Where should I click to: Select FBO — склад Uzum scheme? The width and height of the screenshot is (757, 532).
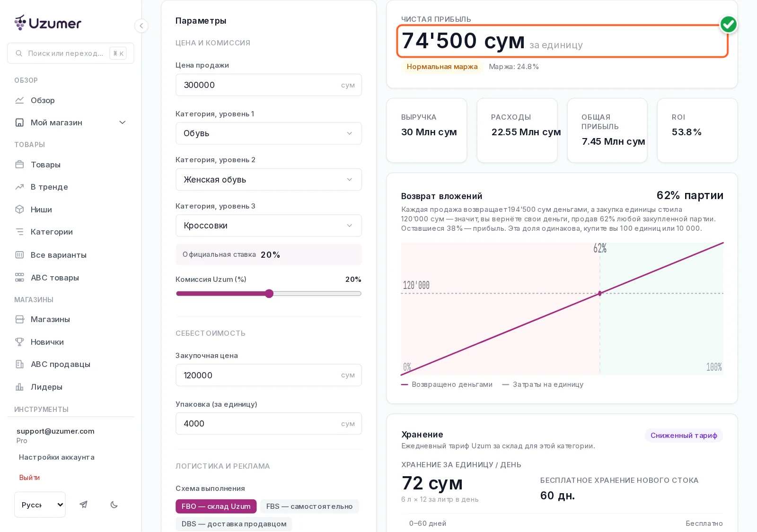[216, 506]
